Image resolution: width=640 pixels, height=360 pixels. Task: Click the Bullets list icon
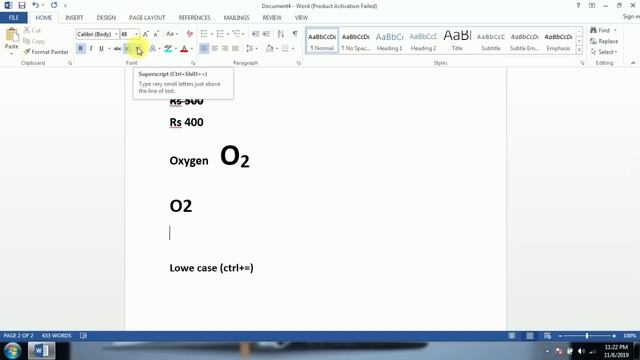[204, 34]
